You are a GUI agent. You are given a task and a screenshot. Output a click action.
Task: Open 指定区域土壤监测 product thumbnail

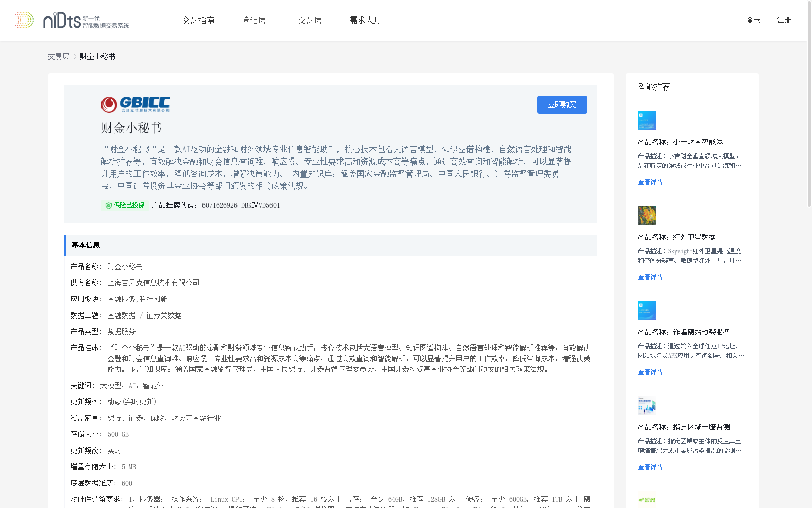click(x=647, y=405)
